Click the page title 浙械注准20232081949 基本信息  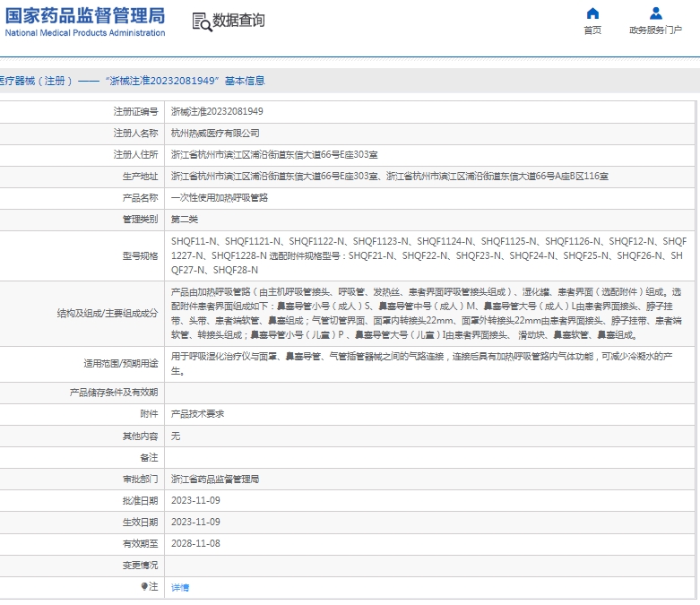[185, 81]
